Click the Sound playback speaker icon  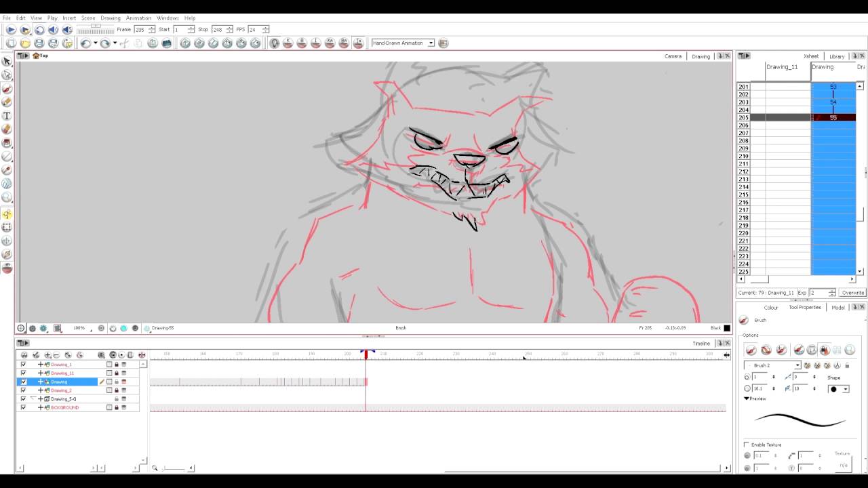[x=54, y=30]
